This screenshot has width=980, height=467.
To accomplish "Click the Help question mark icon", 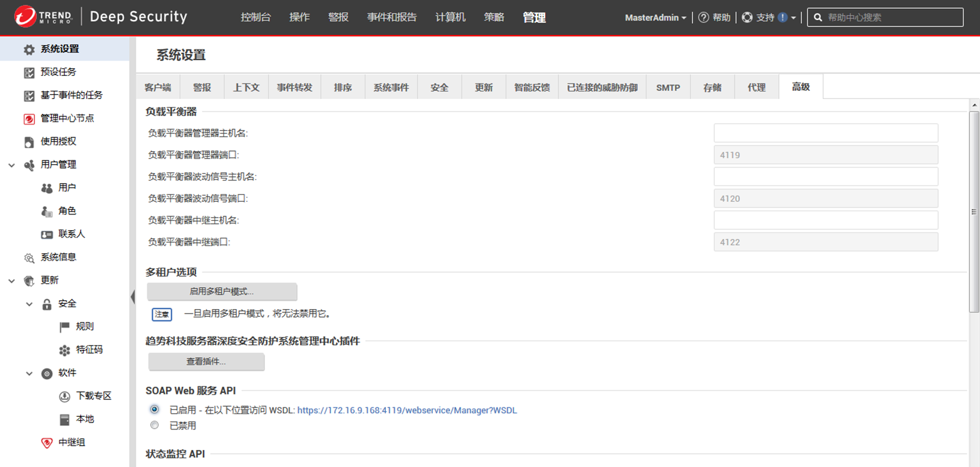I will [x=704, y=18].
